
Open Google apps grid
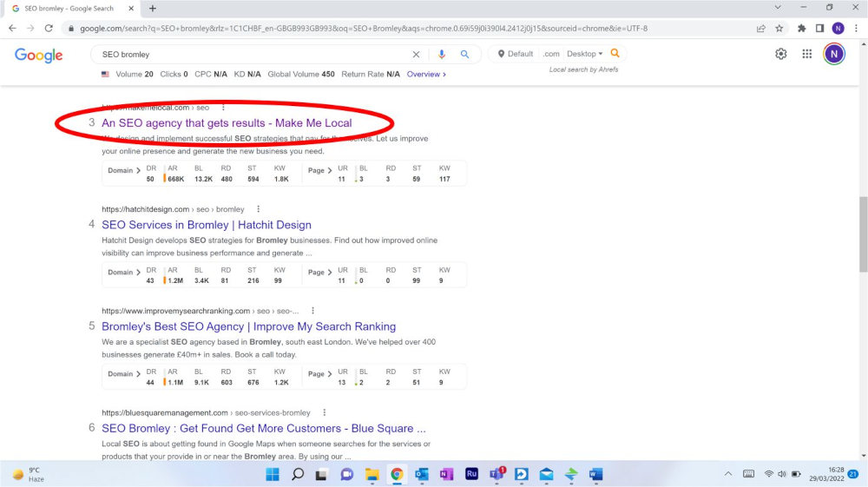click(807, 54)
